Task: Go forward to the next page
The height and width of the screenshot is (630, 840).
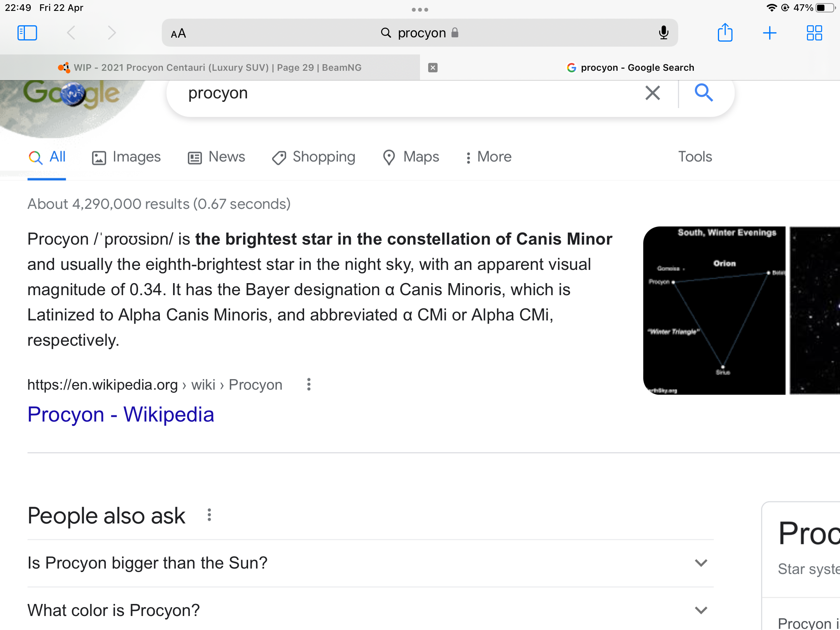Action: [112, 33]
